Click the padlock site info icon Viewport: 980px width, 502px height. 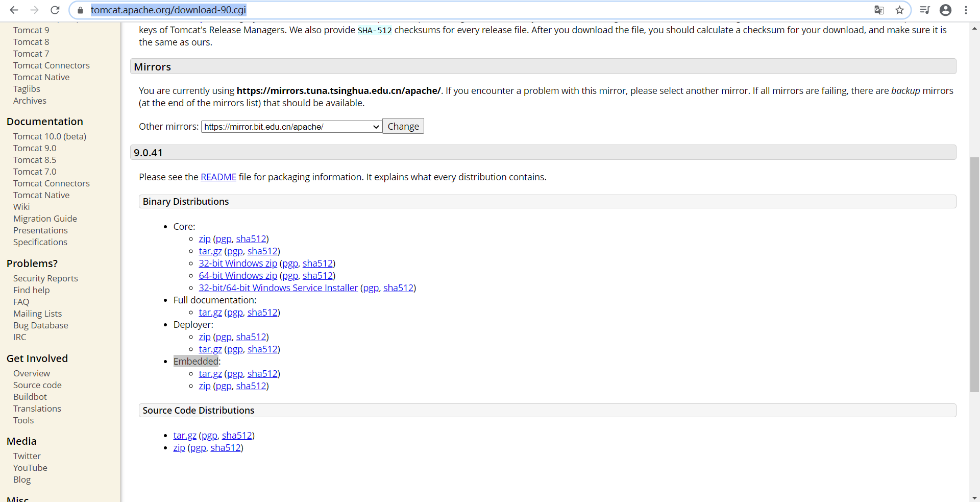point(80,10)
